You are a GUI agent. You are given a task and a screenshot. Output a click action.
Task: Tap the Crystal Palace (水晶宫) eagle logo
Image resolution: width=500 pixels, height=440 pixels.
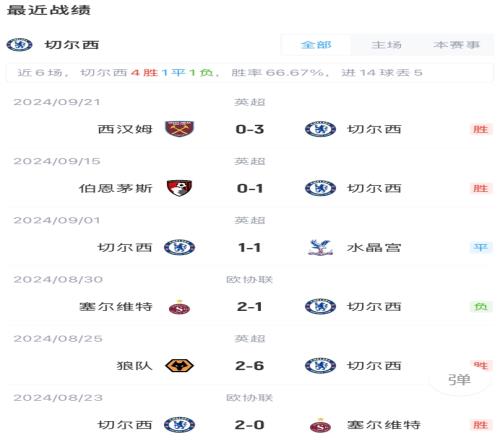pos(320,247)
